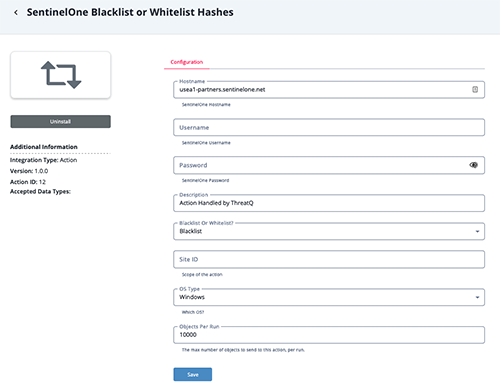Screen dimensions: 500x388
Task: Click the Which OS? helper text
Action: [193, 312]
